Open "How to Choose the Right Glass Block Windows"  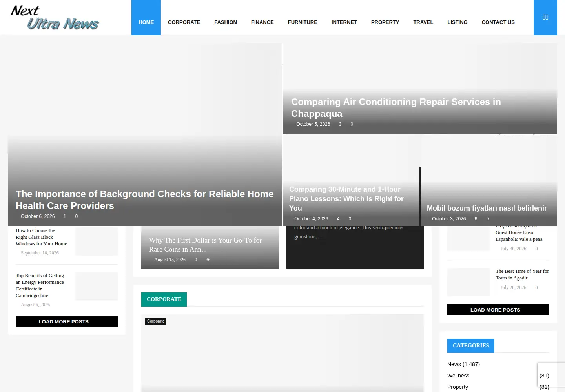click(41, 237)
